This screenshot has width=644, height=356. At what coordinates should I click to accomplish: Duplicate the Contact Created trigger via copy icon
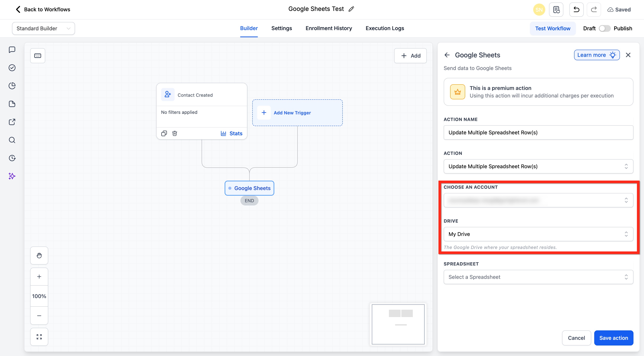pos(164,133)
